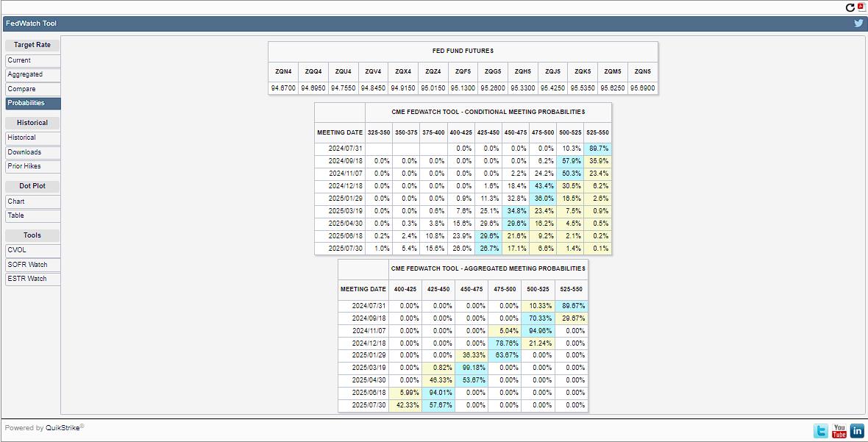Image resolution: width=868 pixels, height=442 pixels.
Task: Select the 94.6700 futures price
Action: point(283,88)
